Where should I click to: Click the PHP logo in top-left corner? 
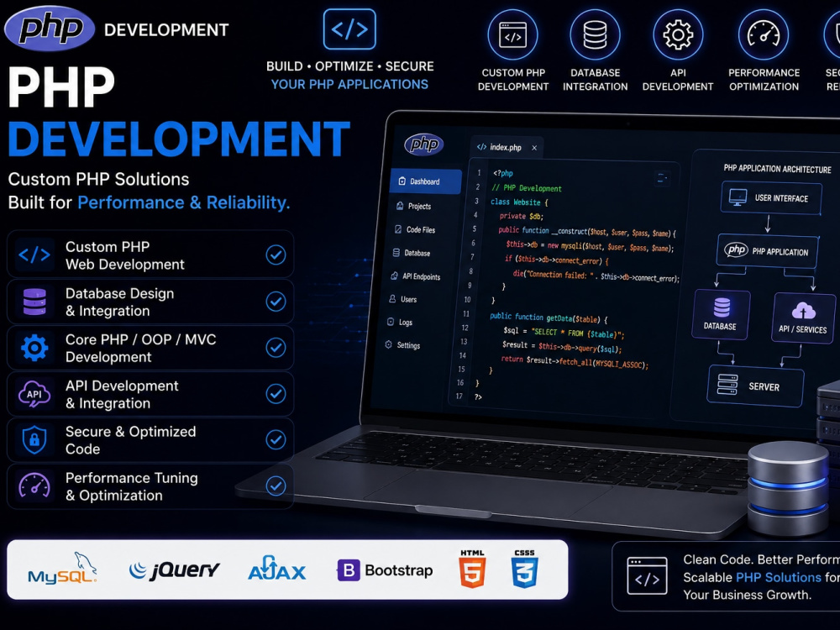tap(50, 29)
